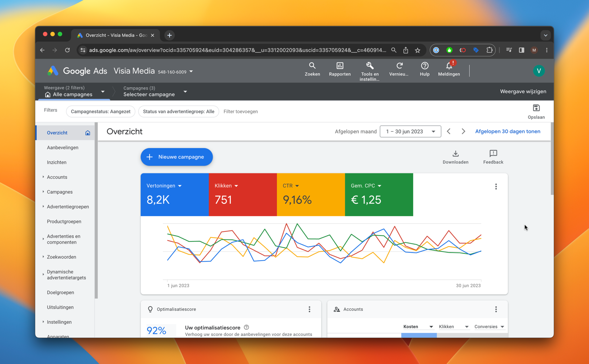Image resolution: width=589 pixels, height=364 pixels.
Task: Open the Vertoningen metric dropdown
Action: [x=164, y=186]
